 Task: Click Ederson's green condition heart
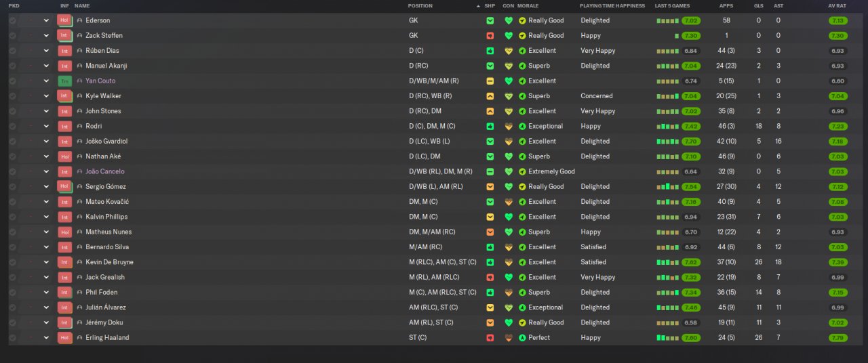pyautogui.click(x=509, y=20)
